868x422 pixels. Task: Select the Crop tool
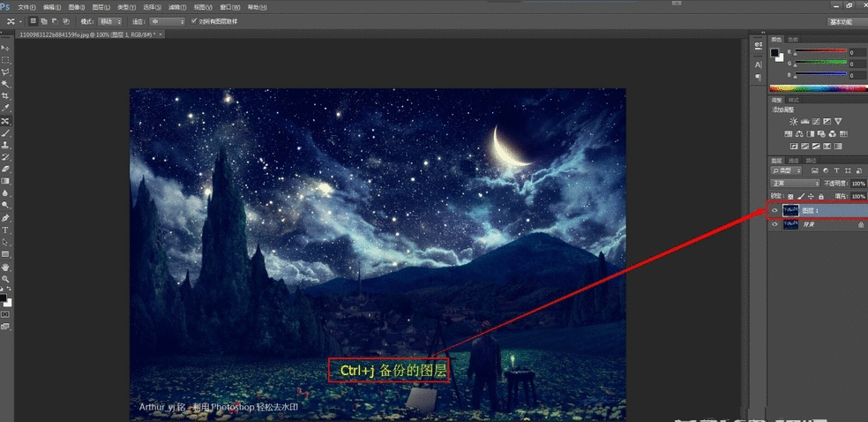(5, 95)
